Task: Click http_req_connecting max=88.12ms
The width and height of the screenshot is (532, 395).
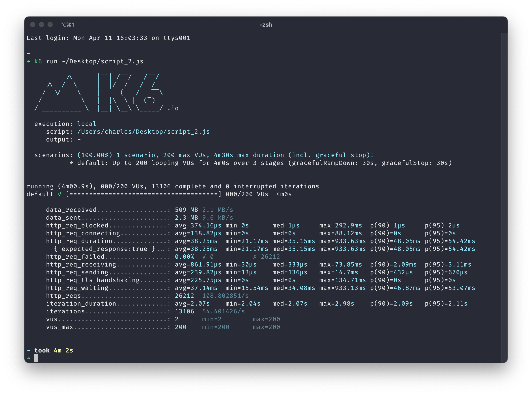Action: (341, 233)
